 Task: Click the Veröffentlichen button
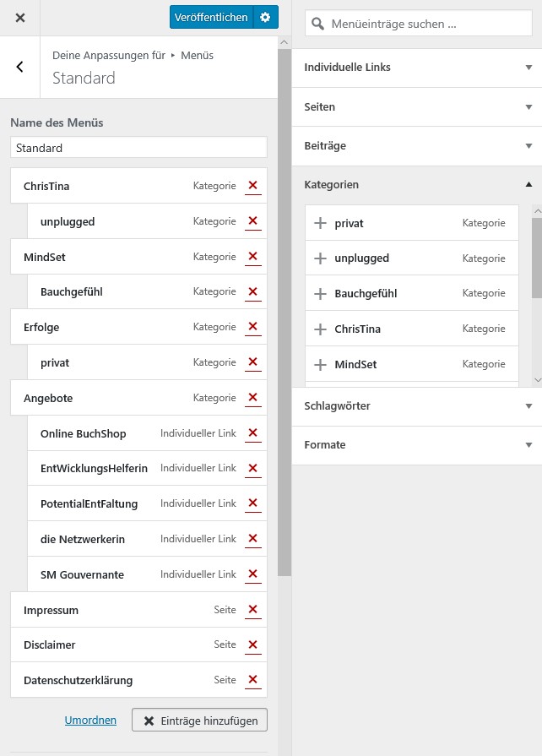coord(211,18)
